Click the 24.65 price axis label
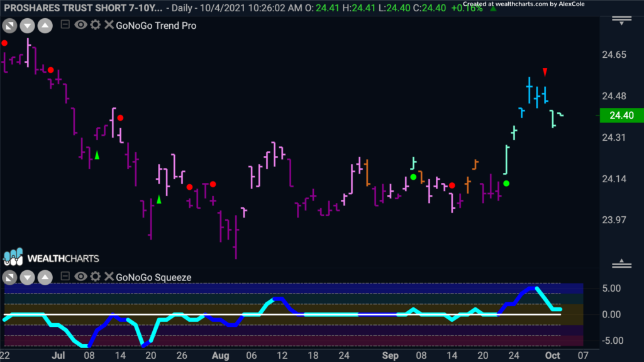Image resolution: width=644 pixels, height=362 pixels. [614, 55]
